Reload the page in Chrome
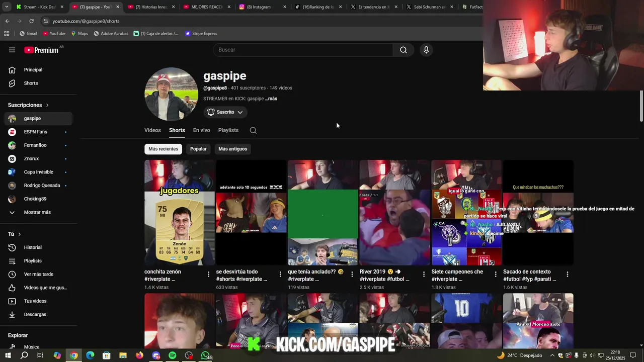This screenshot has height=362, width=644. click(x=31, y=21)
